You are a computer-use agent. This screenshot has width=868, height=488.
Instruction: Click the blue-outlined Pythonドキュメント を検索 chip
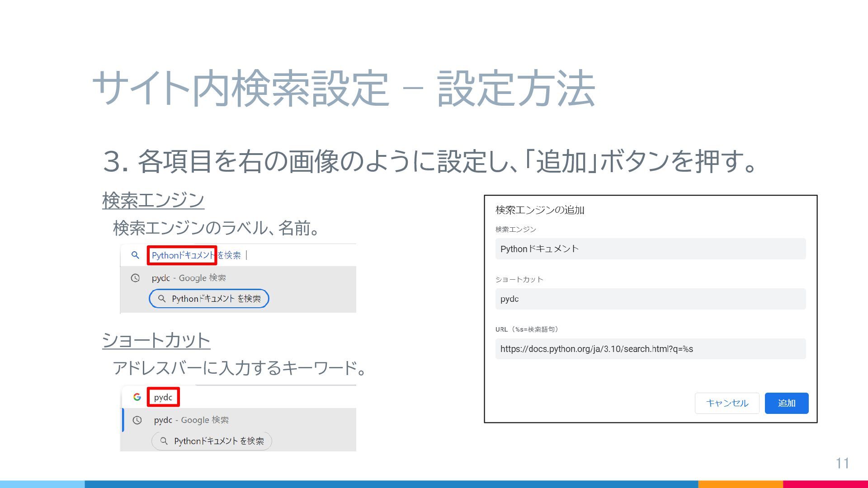pos(209,299)
